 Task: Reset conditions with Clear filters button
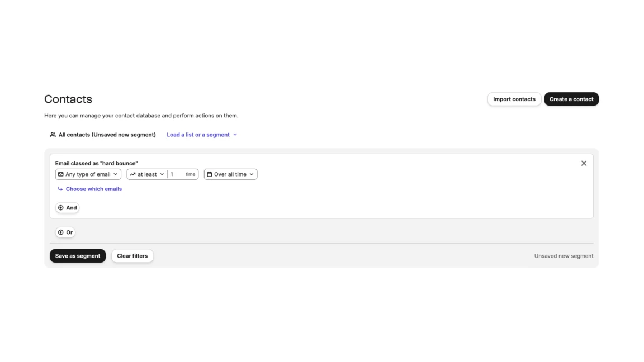pos(132,256)
